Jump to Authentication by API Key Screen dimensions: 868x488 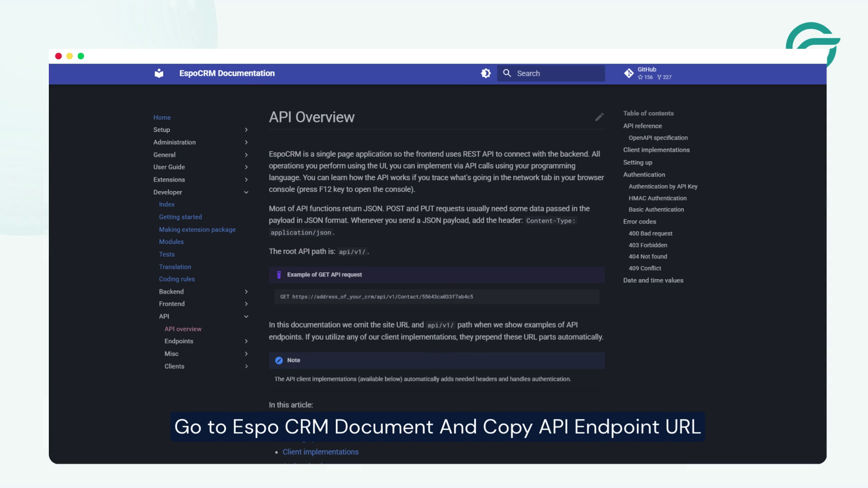tap(663, 187)
